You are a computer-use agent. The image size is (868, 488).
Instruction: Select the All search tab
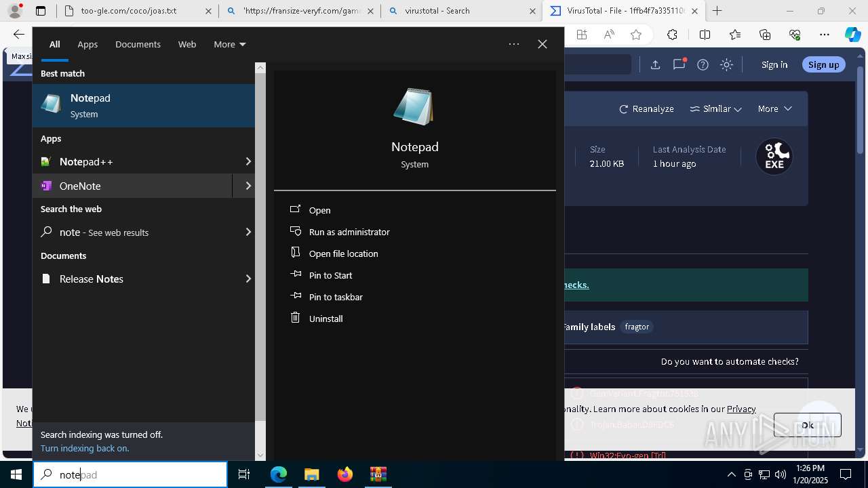tap(54, 44)
